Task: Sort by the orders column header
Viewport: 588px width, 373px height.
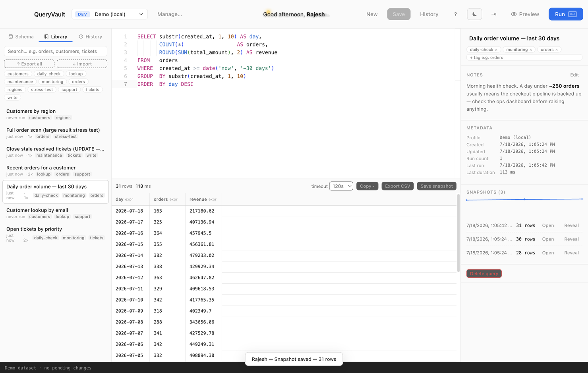Action: pyautogui.click(x=167, y=199)
